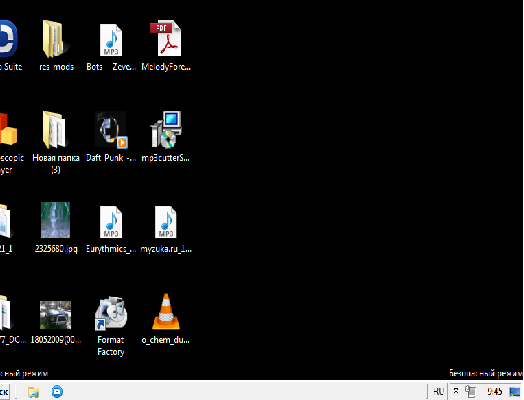Open the blue round taskbar app
524x400 pixels.
click(x=57, y=391)
